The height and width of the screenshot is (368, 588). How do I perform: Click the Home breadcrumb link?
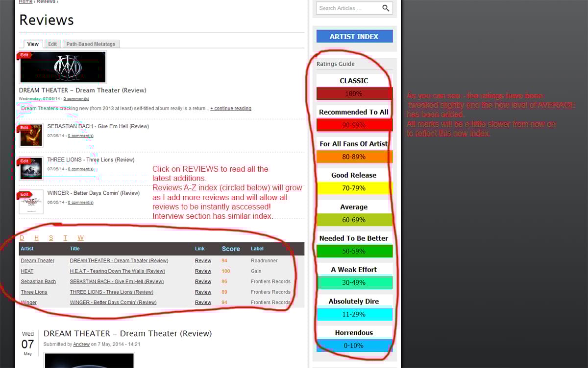coord(25,2)
